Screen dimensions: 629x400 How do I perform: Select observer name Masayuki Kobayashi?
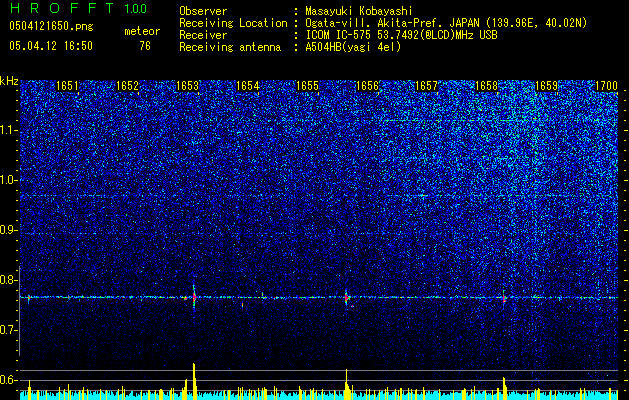(x=359, y=12)
